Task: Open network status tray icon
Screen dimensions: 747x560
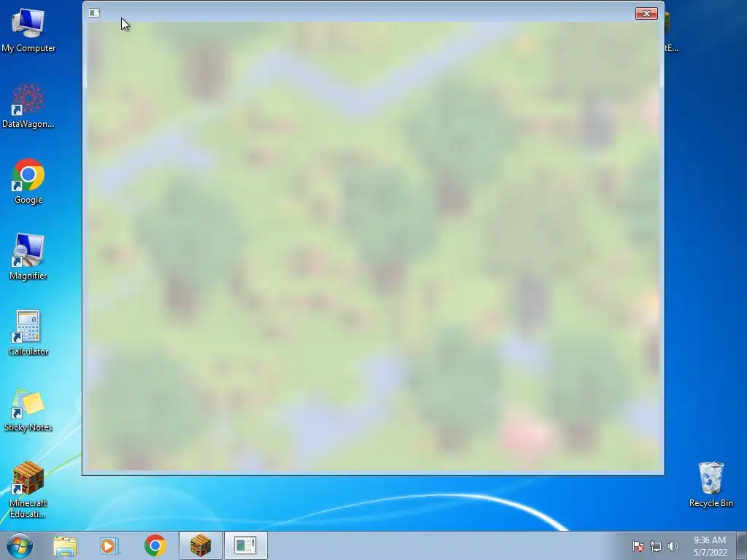Action: 656,546
